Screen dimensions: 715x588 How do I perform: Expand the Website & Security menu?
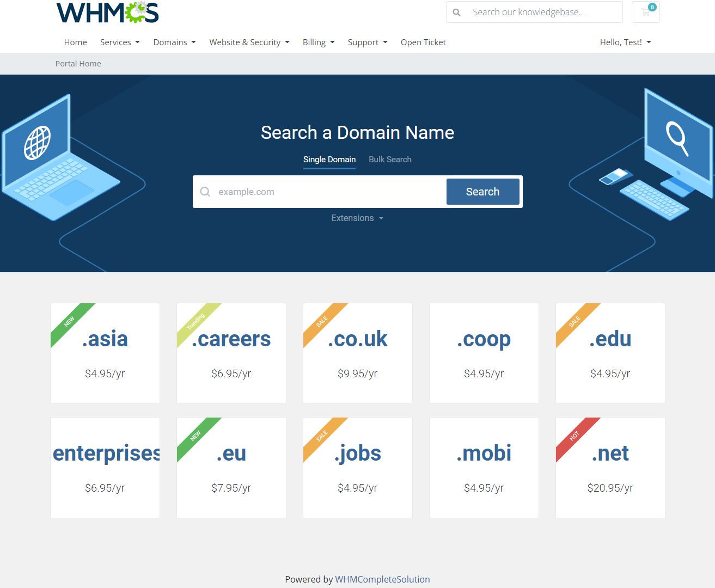(249, 42)
